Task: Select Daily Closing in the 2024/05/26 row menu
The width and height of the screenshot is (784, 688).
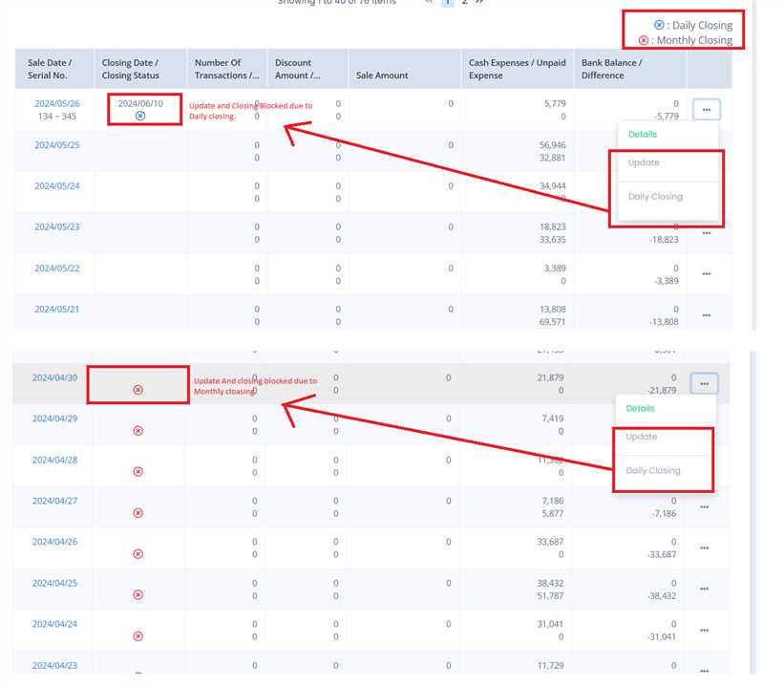Action: tap(655, 197)
